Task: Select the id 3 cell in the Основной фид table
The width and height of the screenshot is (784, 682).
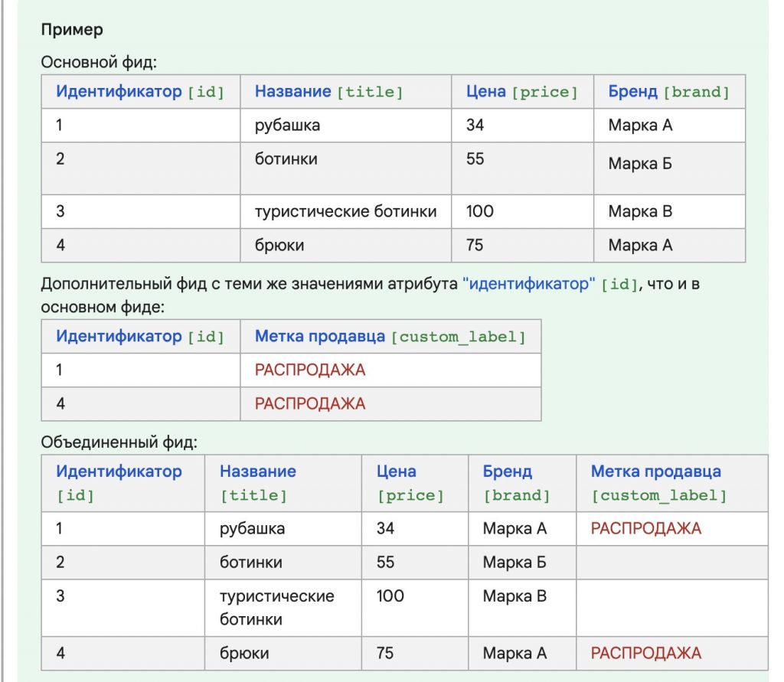Action: point(141,211)
